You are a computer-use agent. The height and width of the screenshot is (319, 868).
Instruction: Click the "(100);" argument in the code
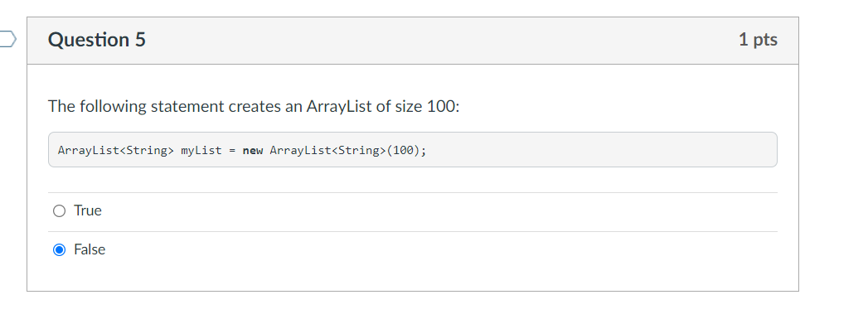406,150
